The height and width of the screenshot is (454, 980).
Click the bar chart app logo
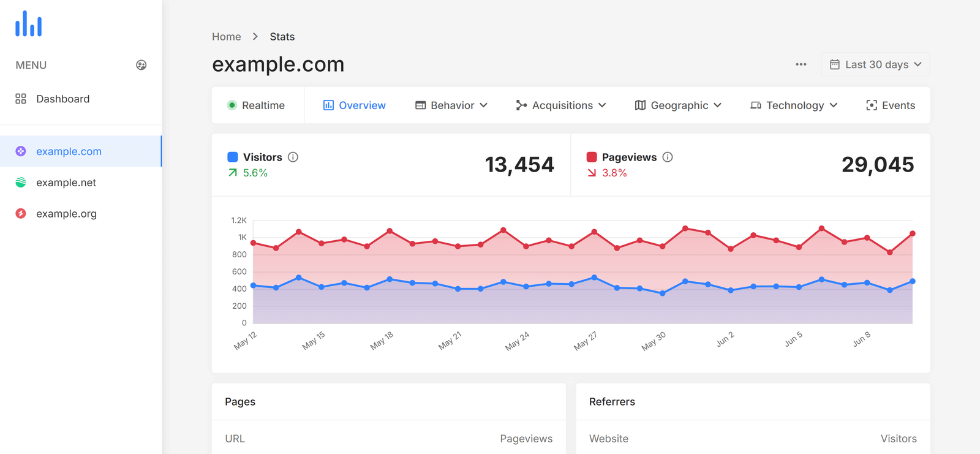point(29,24)
